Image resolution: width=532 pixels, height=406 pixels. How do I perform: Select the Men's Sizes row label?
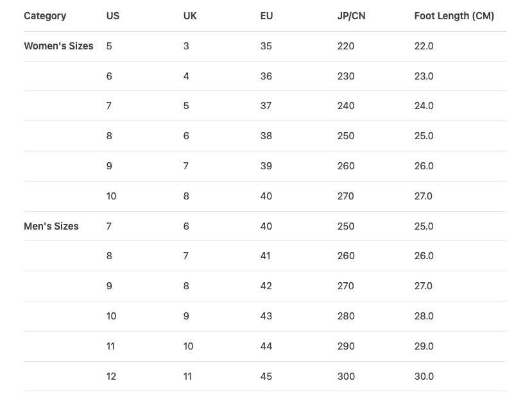(51, 226)
